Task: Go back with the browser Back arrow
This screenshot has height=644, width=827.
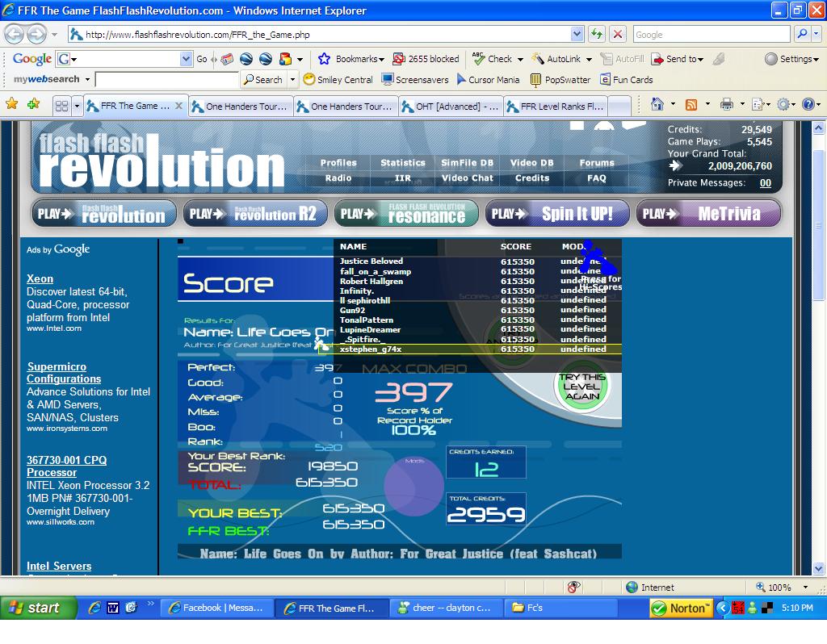Action: [15, 35]
